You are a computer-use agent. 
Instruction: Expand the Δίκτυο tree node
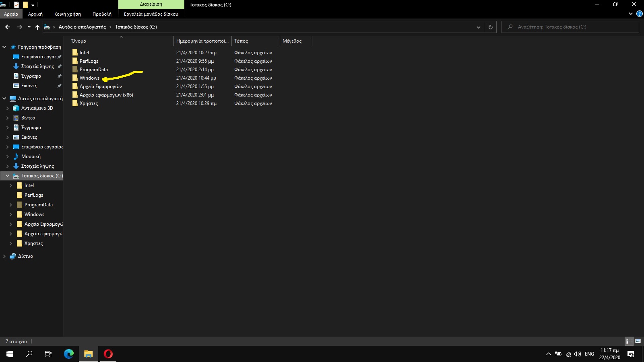coord(4,256)
